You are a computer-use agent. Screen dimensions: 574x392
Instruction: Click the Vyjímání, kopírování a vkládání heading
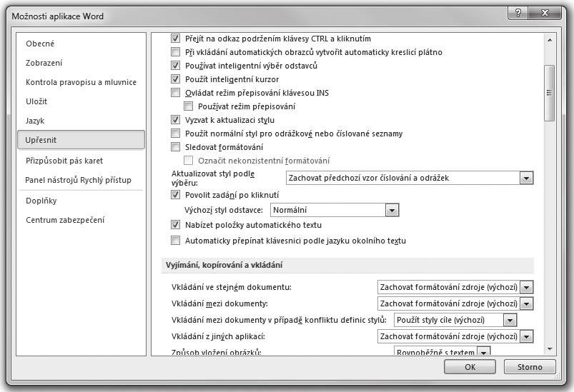224,265
